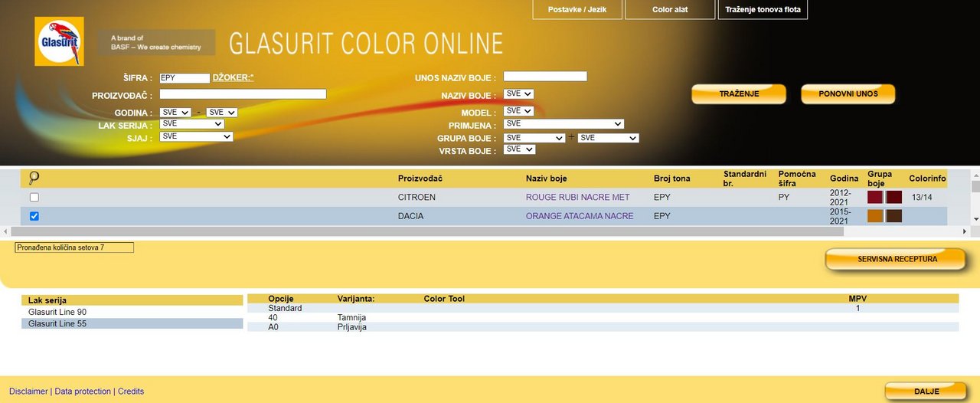Click the Naziv boje column header
Screen dimensions: 980x403
click(x=547, y=179)
